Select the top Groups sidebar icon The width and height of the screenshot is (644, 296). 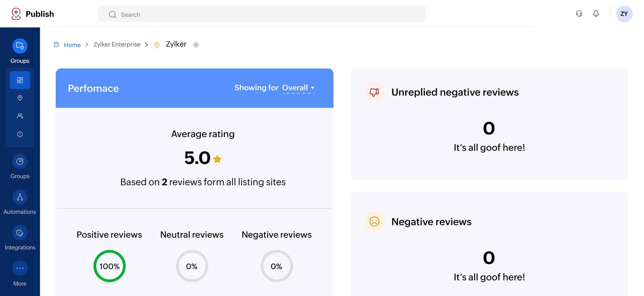[20, 46]
